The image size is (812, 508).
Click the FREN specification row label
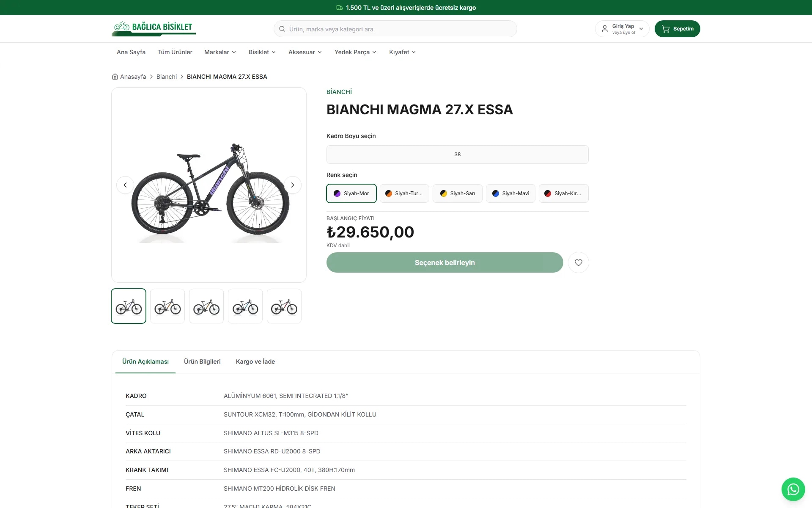pyautogui.click(x=133, y=489)
